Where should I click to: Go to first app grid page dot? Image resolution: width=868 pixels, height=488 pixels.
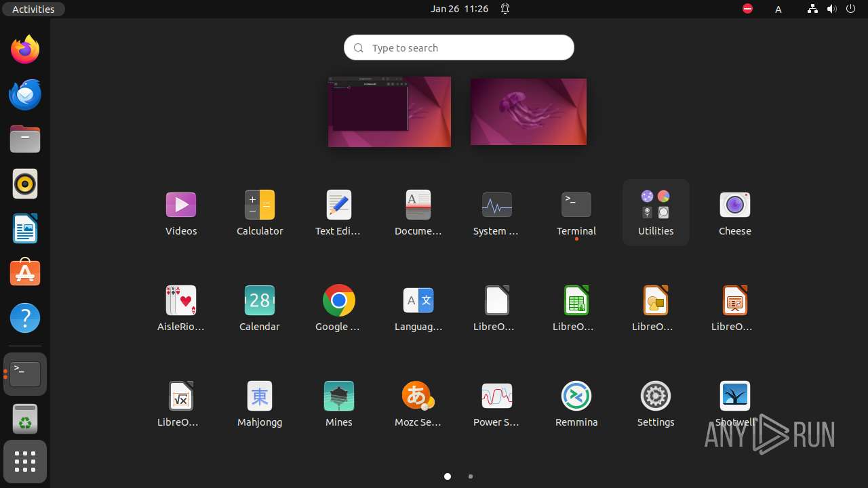coord(448,476)
